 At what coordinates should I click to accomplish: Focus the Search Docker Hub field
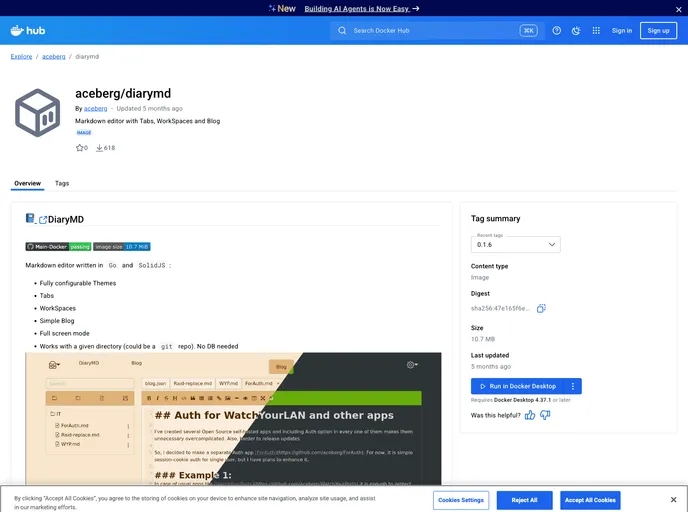coord(437,31)
